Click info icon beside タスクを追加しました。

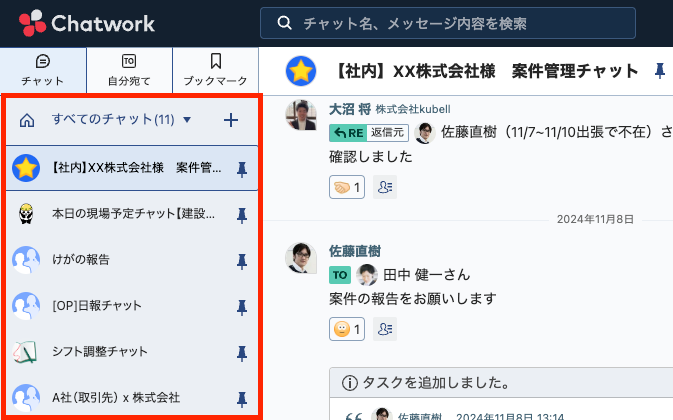[x=349, y=383]
